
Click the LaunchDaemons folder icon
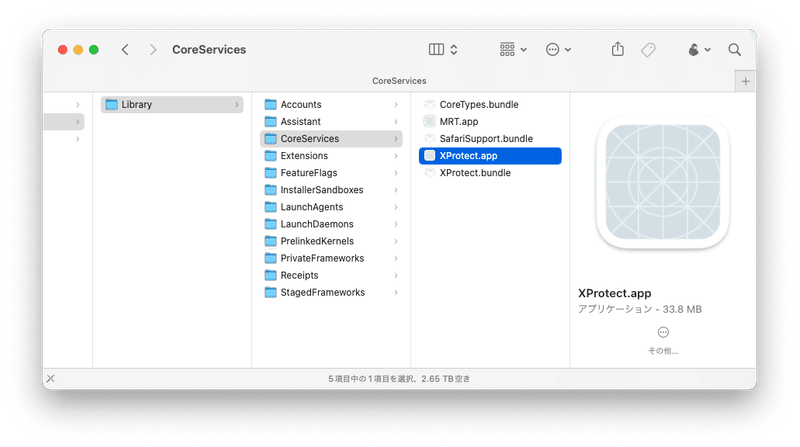[x=270, y=224]
